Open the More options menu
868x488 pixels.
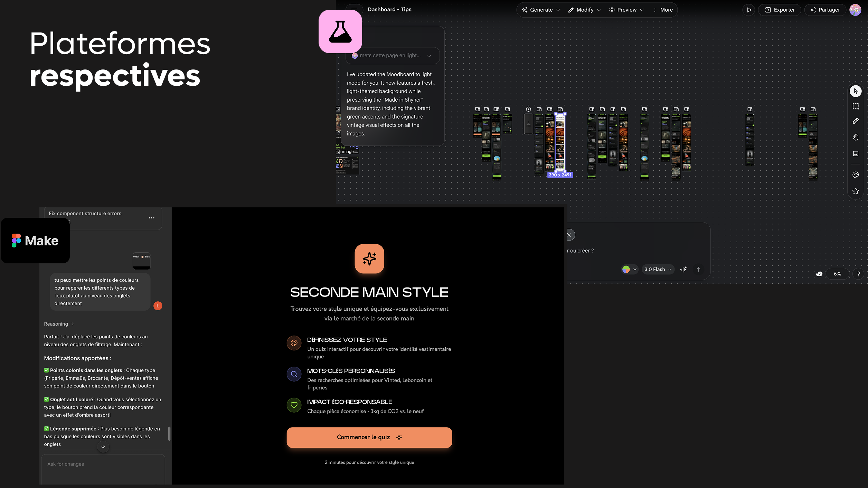[x=663, y=10]
